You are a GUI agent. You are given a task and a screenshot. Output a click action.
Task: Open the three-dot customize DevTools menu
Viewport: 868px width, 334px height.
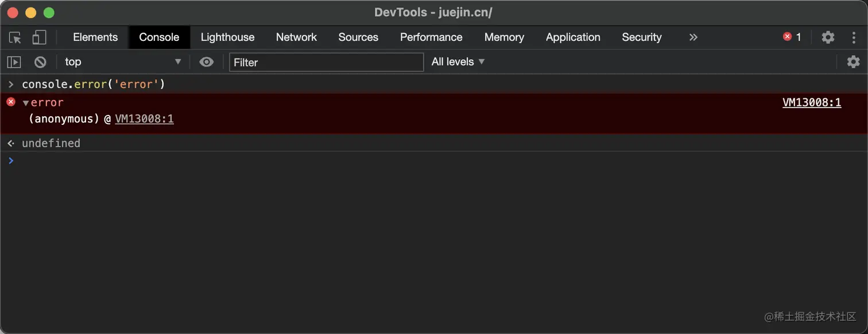(854, 37)
